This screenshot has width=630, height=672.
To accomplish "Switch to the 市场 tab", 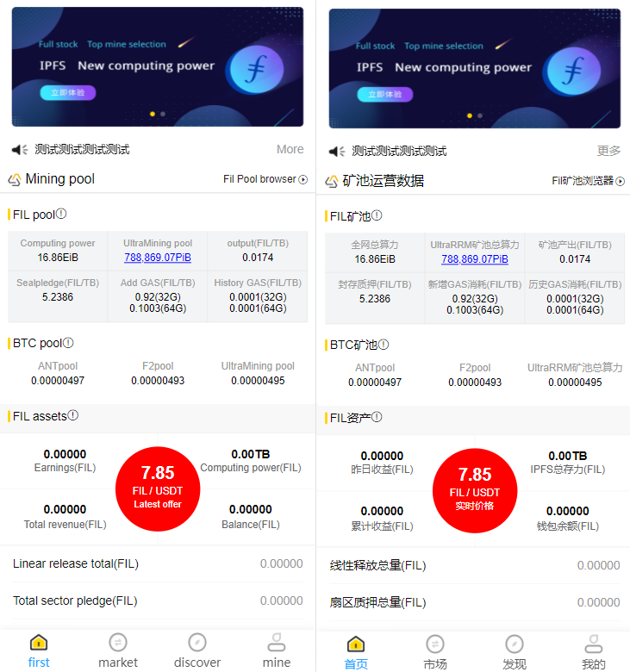I will coord(435,653).
